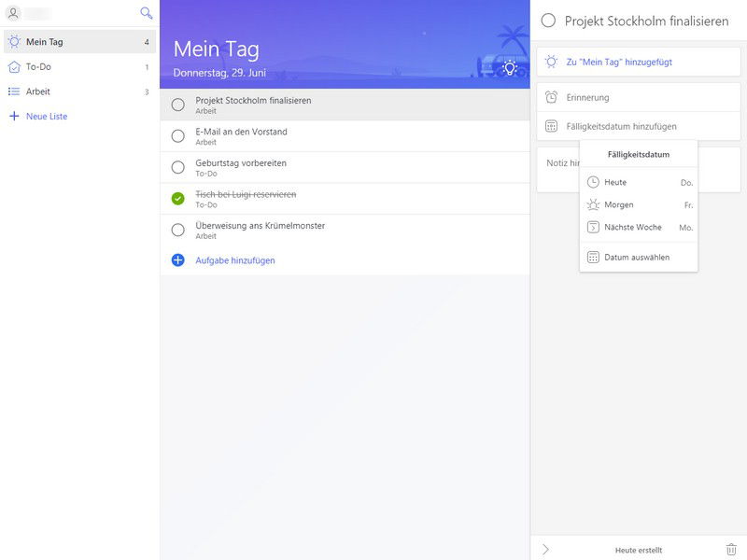Click Aufgabe hinzufügen to add a task
Screen dimensions: 747x560
pyautogui.click(x=235, y=260)
